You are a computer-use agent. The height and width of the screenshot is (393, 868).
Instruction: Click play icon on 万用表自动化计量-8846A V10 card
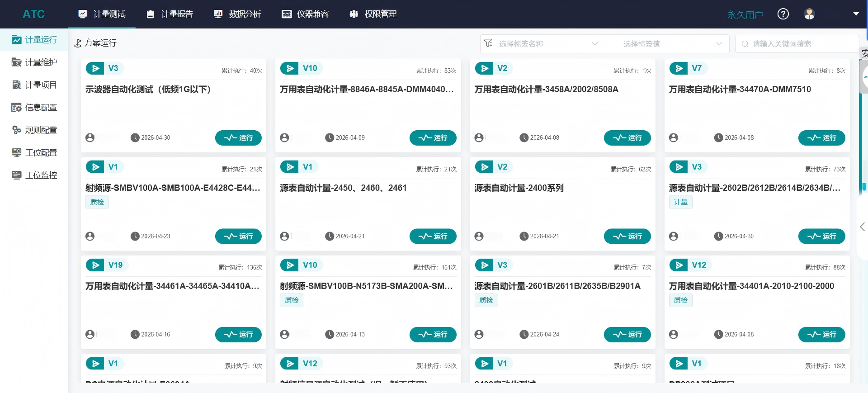pyautogui.click(x=289, y=68)
